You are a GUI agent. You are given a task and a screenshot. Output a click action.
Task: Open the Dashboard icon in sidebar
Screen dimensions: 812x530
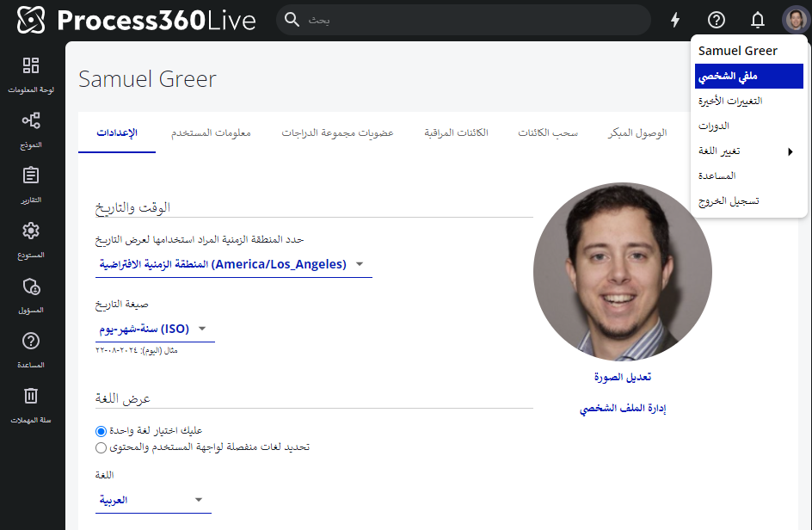tap(31, 66)
